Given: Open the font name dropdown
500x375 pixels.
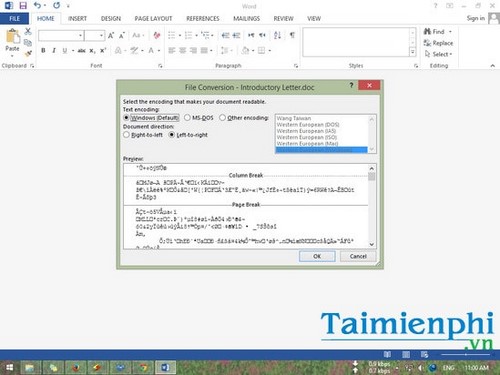Looking at the screenshot, I should click(x=80, y=35).
